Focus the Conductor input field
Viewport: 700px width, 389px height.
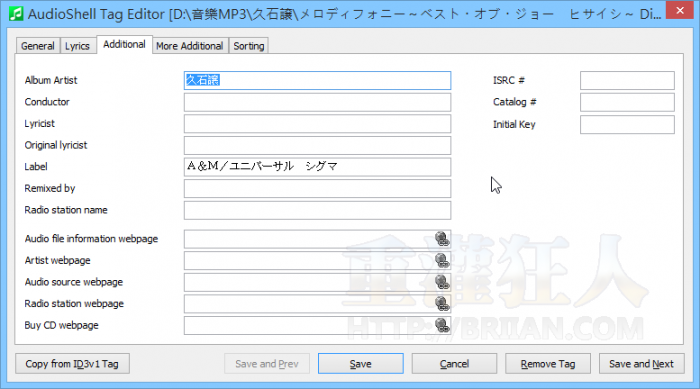[x=317, y=102]
